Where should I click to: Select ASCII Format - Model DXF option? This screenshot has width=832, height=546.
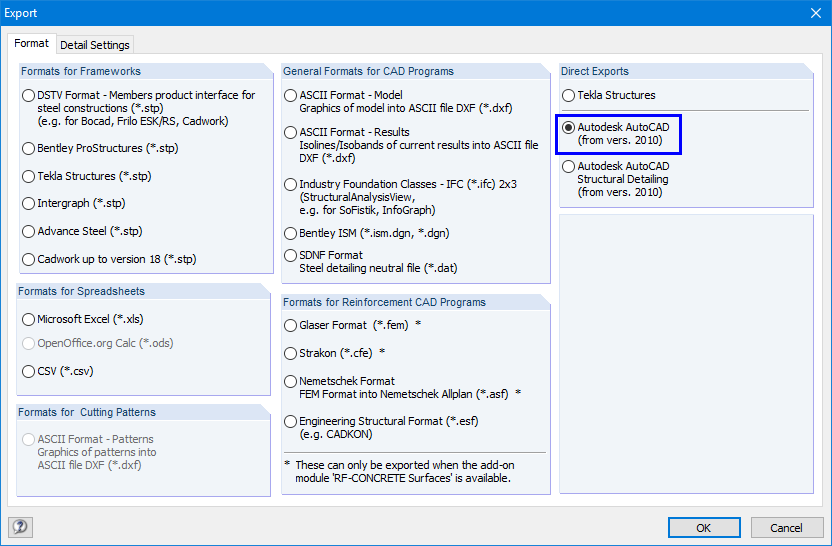pos(290,96)
